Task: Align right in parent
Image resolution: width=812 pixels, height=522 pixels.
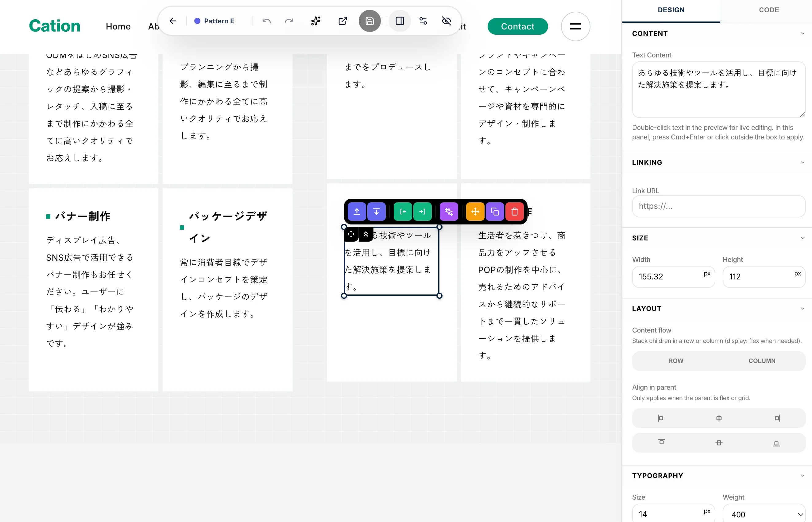Action: tap(777, 418)
